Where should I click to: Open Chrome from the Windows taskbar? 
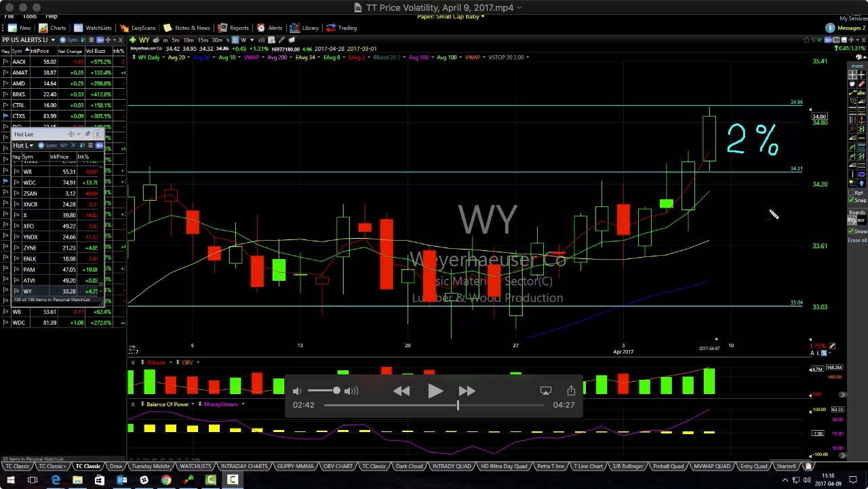click(x=166, y=481)
